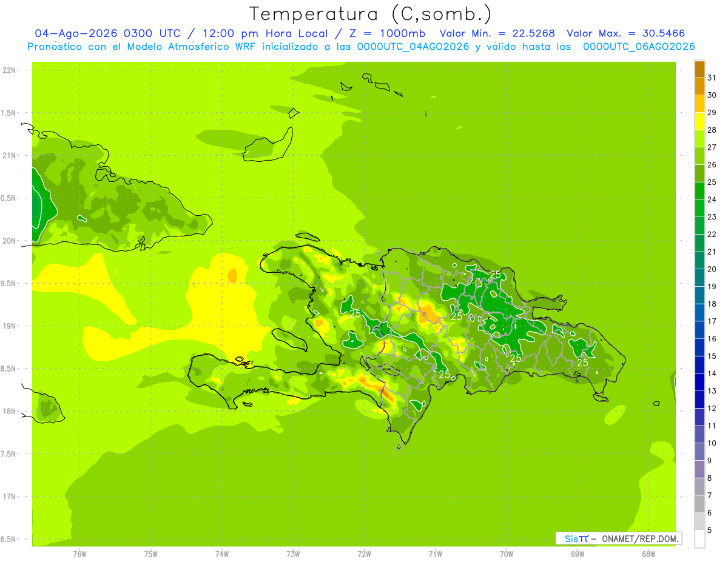This screenshot has width=728, height=562.
Task: Click the 75W longitude axis label
Action: tap(151, 554)
